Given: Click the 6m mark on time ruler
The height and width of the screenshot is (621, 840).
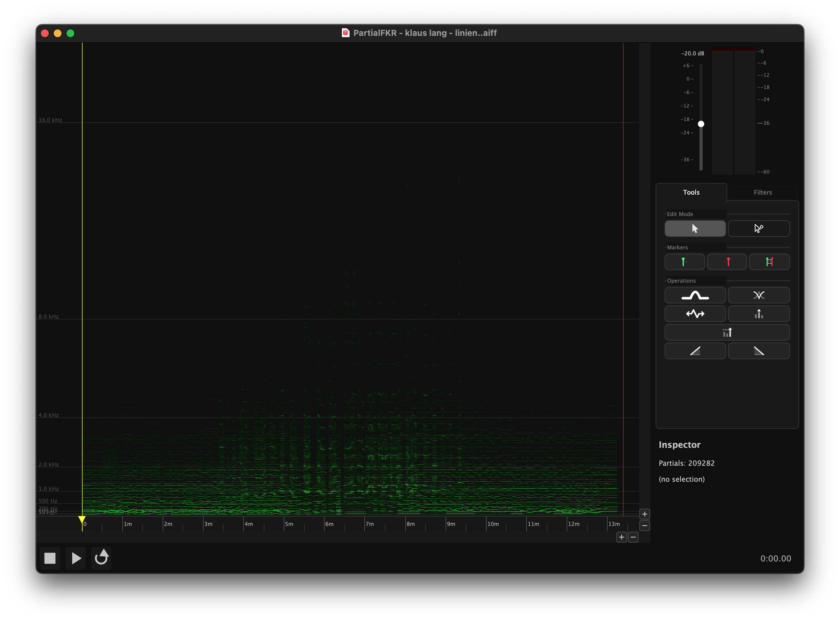Looking at the screenshot, I should point(329,524).
